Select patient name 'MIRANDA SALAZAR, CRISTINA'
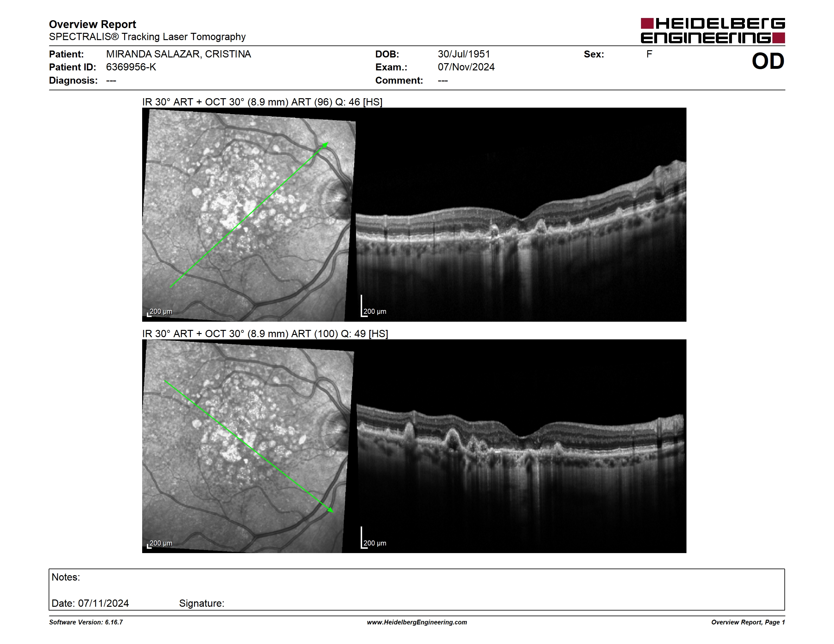The image size is (834, 644). point(178,54)
